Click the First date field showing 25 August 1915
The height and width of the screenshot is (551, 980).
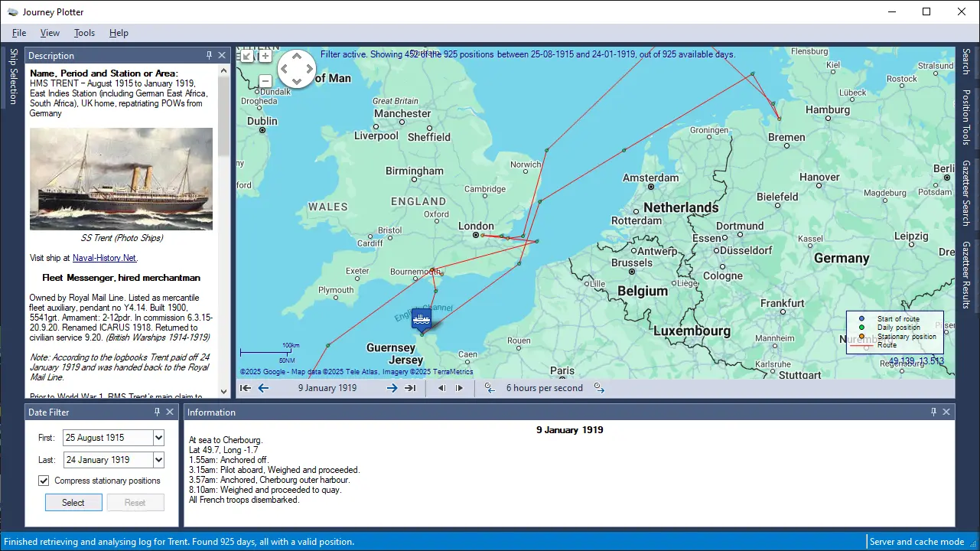107,438
